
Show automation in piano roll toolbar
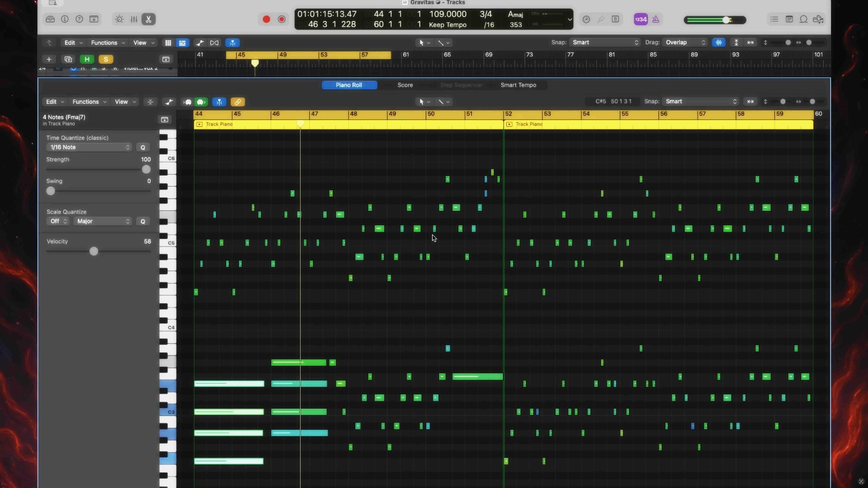(x=169, y=102)
